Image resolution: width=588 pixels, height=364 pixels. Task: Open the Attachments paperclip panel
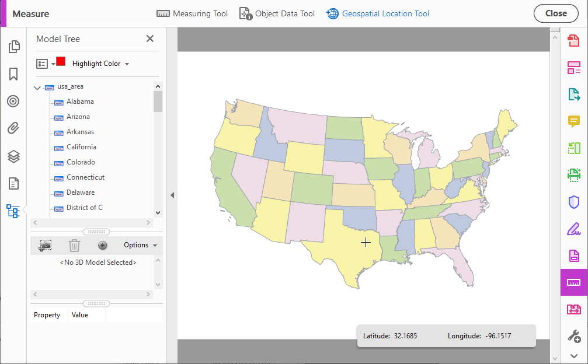pos(13,128)
